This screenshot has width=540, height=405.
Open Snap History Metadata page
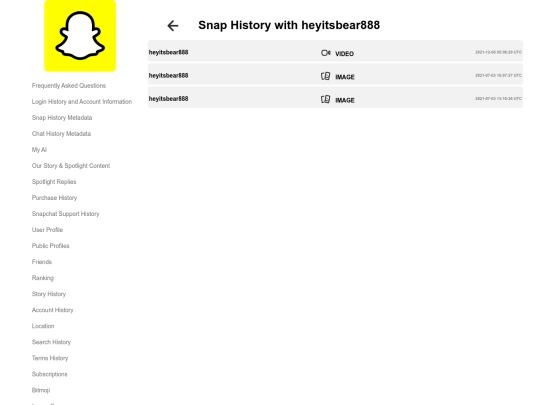point(62,118)
